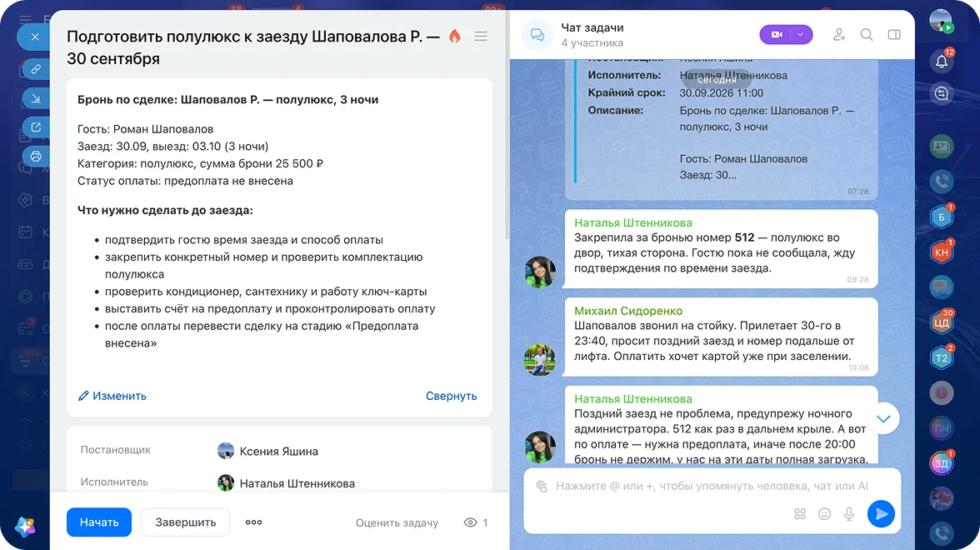980x550 pixels.
Task: Click the chat message input field
Action: click(x=712, y=487)
